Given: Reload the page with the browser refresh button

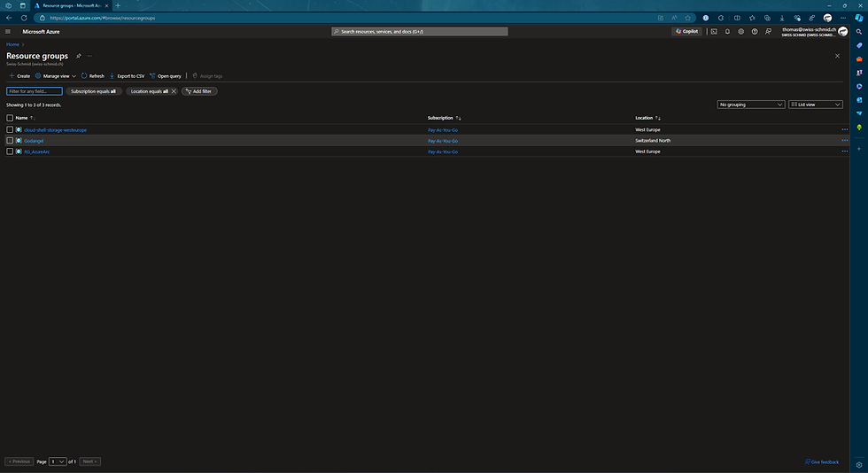Looking at the screenshot, I should 24,18.
